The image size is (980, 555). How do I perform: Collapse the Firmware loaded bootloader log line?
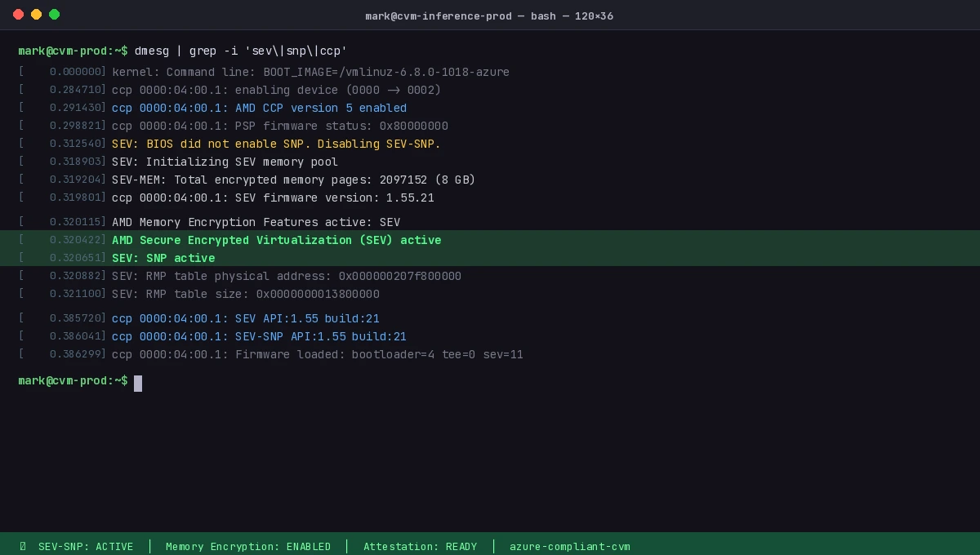317,354
